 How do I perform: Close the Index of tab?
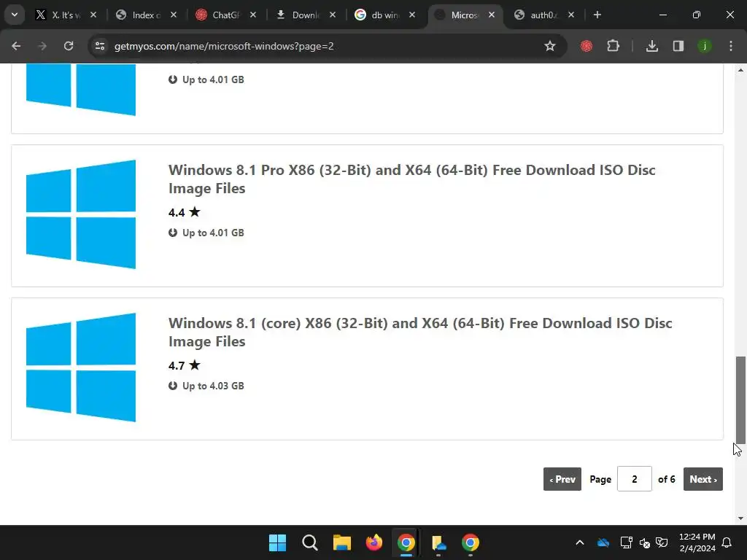[x=174, y=15]
